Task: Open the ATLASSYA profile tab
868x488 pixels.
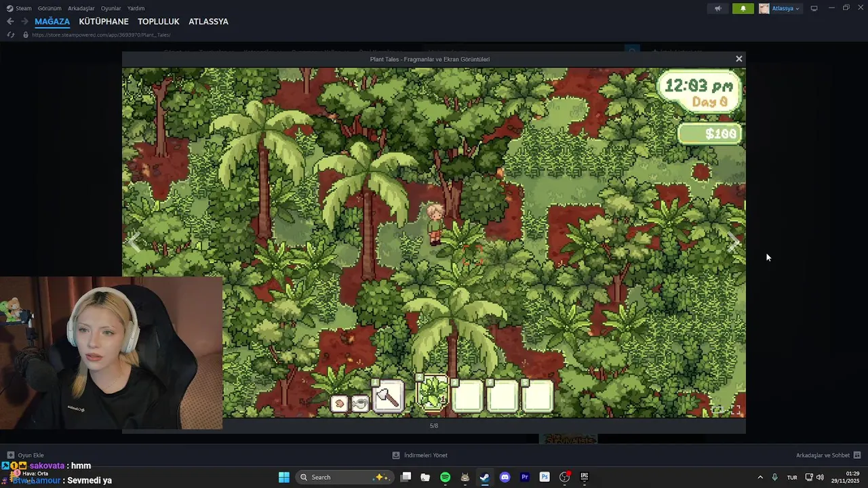Action: (x=208, y=22)
